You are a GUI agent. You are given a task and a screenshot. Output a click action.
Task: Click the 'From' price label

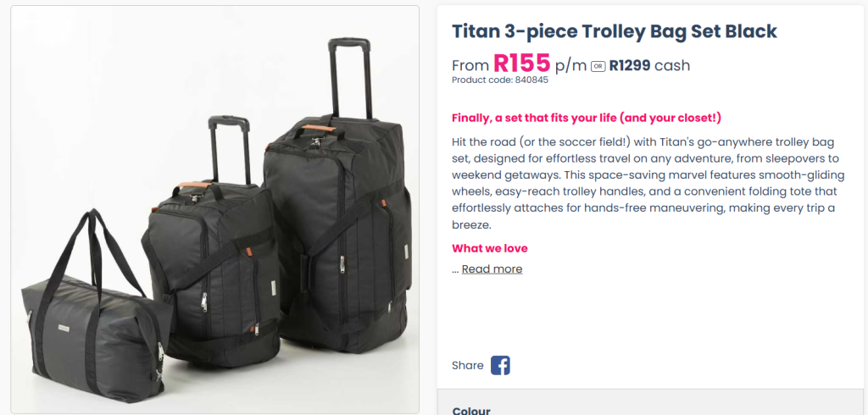pos(470,65)
